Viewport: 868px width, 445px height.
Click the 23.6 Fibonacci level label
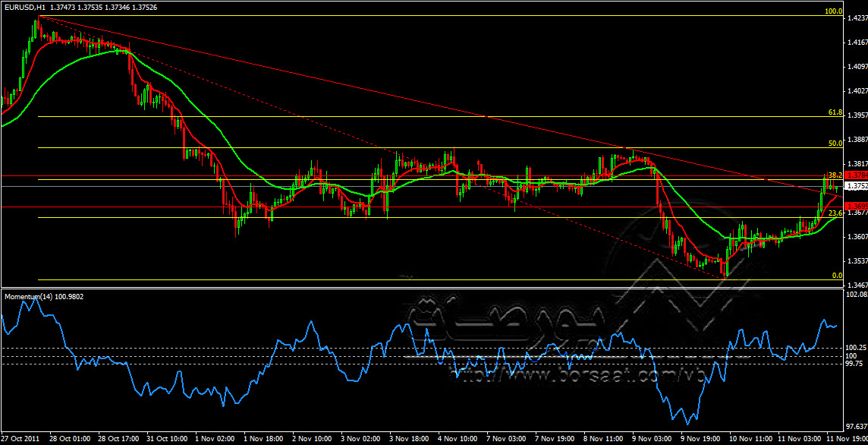(x=835, y=213)
